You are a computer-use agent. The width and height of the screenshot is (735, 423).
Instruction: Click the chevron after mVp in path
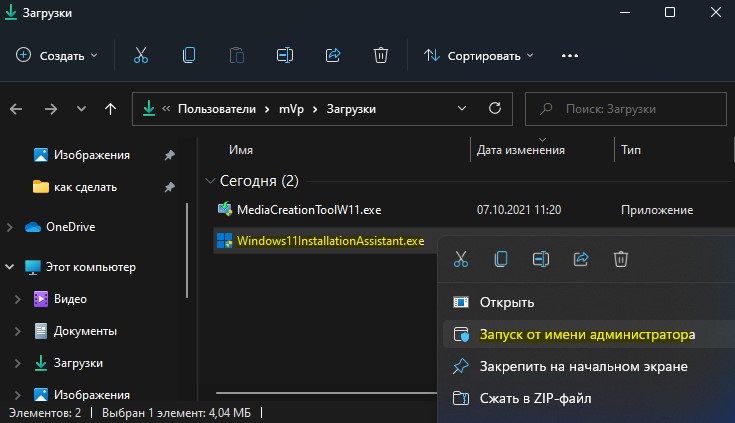[x=315, y=109]
